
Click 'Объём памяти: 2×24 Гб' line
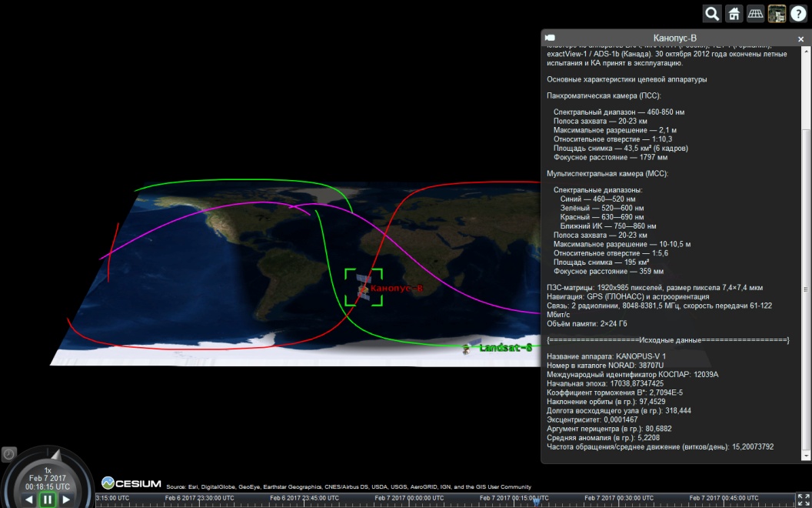(x=587, y=324)
